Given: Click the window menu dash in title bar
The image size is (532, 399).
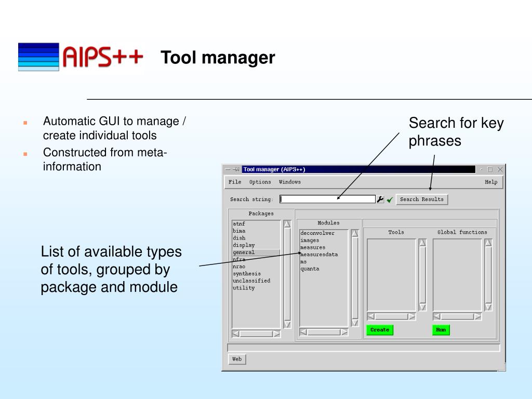Looking at the screenshot, I should [228, 169].
